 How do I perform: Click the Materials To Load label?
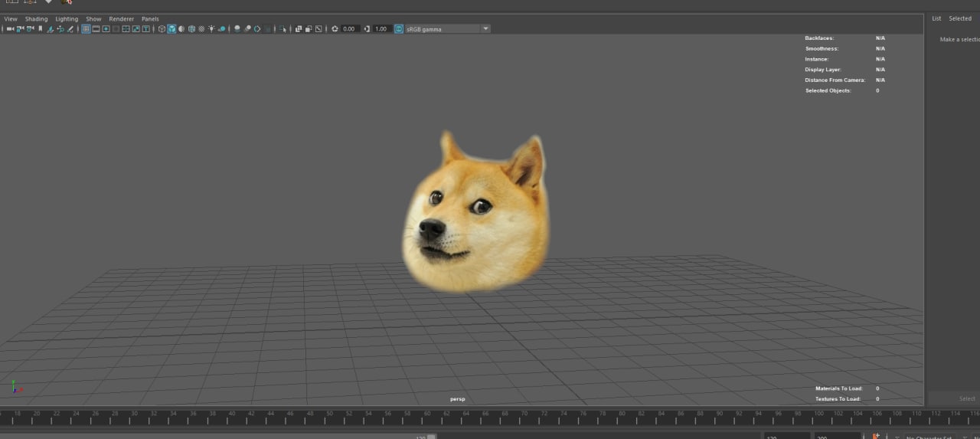[839, 388]
